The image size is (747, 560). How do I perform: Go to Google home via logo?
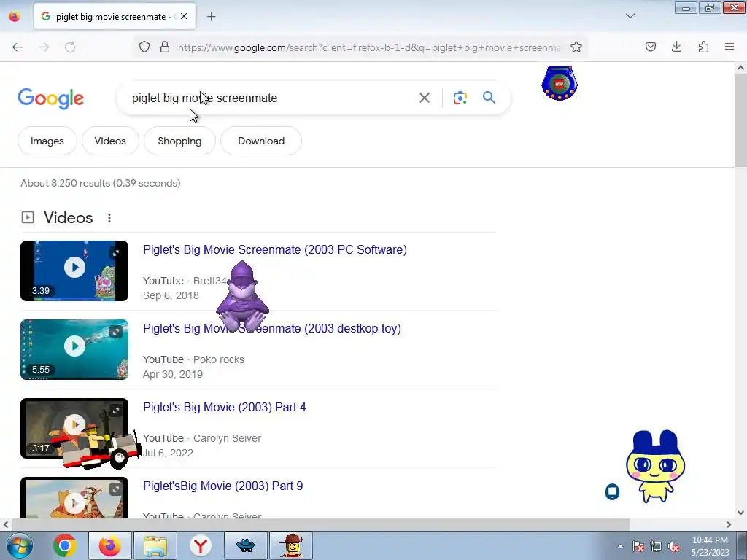click(x=51, y=98)
